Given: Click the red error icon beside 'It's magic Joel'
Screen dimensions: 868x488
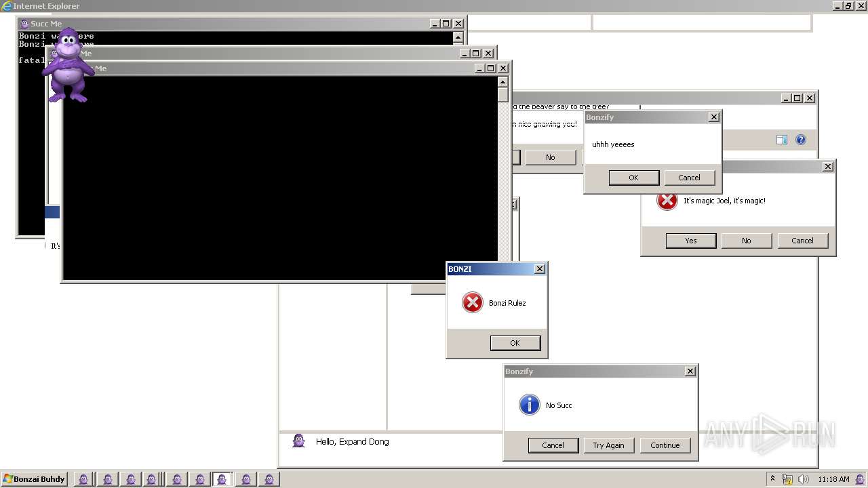Looking at the screenshot, I should coord(667,201).
